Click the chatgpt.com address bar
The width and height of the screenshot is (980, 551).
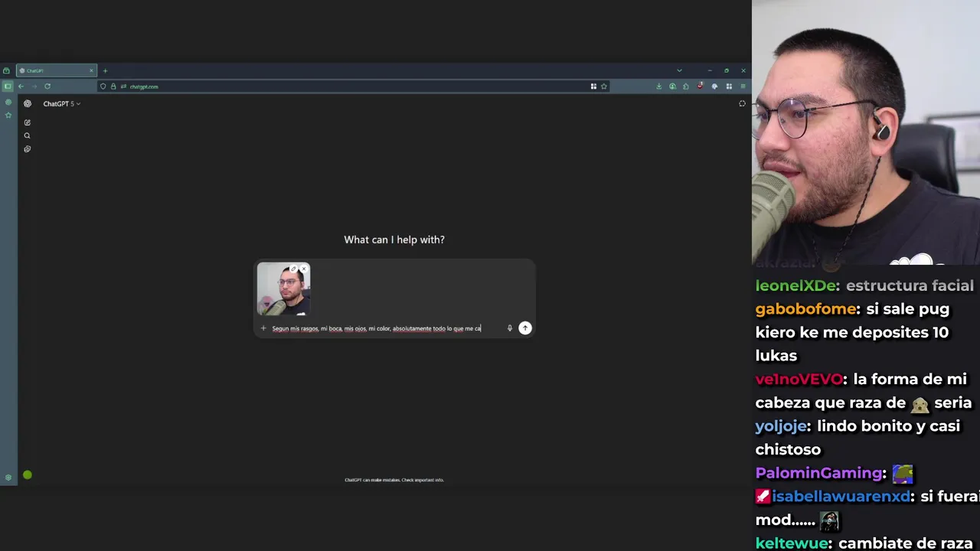click(x=352, y=86)
